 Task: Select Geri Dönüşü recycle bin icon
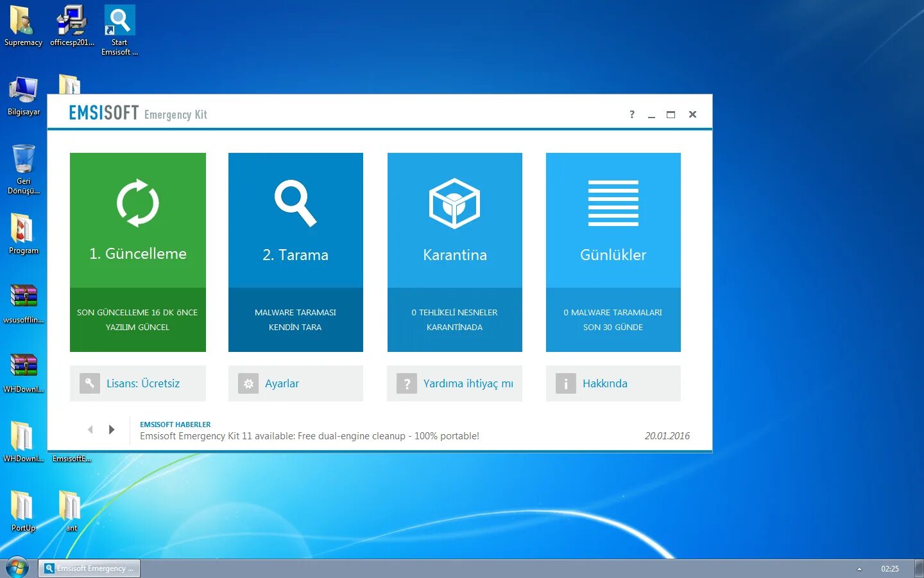click(24, 169)
